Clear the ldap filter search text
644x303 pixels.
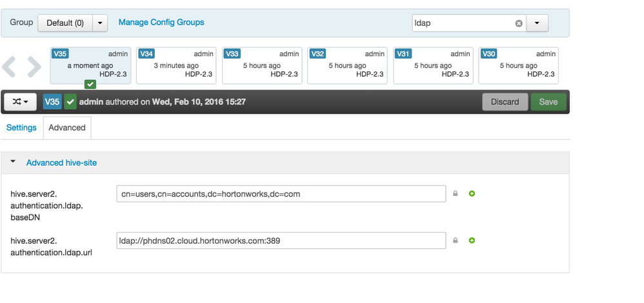click(518, 23)
